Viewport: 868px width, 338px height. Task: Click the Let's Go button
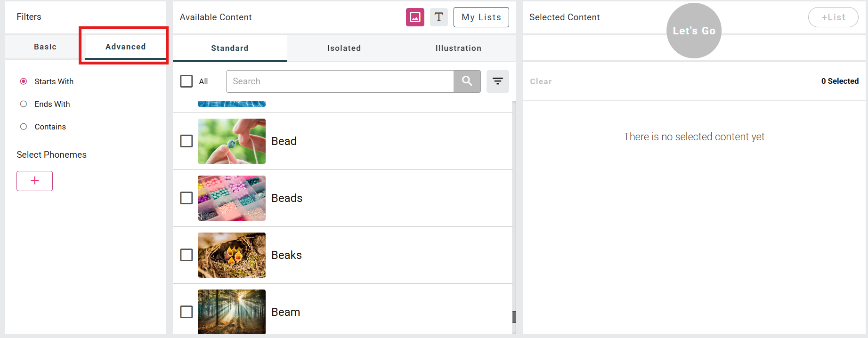tap(694, 31)
